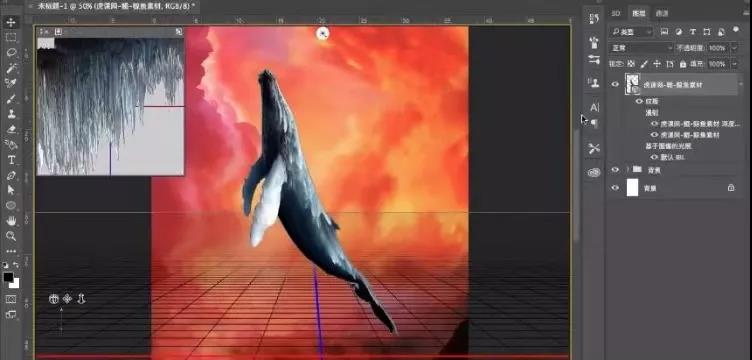Switch to the 3D panel tab
The height and width of the screenshot is (360, 752).
coord(616,13)
